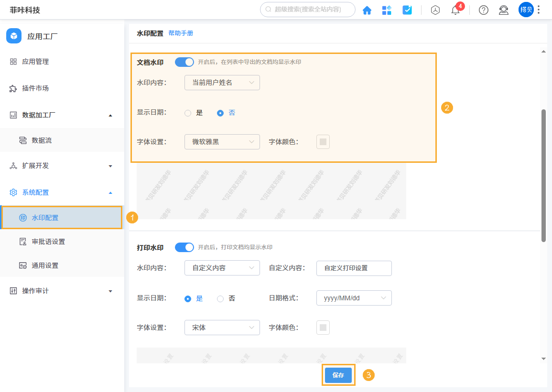Pick the 字体颜色 swatch for 打印水印
This screenshot has height=392, width=552.
coord(323,327)
